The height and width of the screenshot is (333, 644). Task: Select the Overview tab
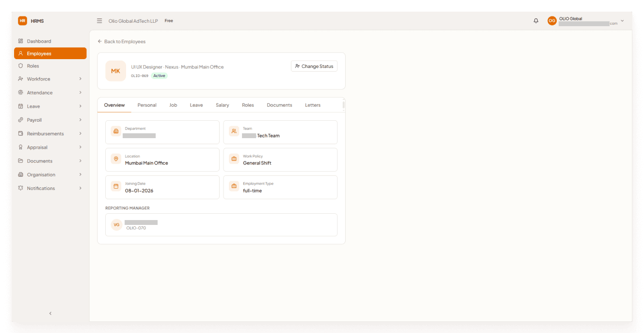click(x=114, y=105)
